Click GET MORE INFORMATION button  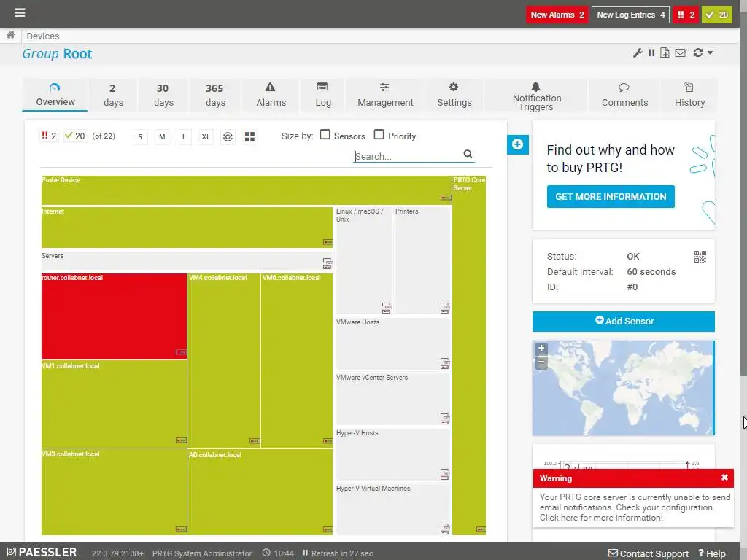pyautogui.click(x=611, y=197)
